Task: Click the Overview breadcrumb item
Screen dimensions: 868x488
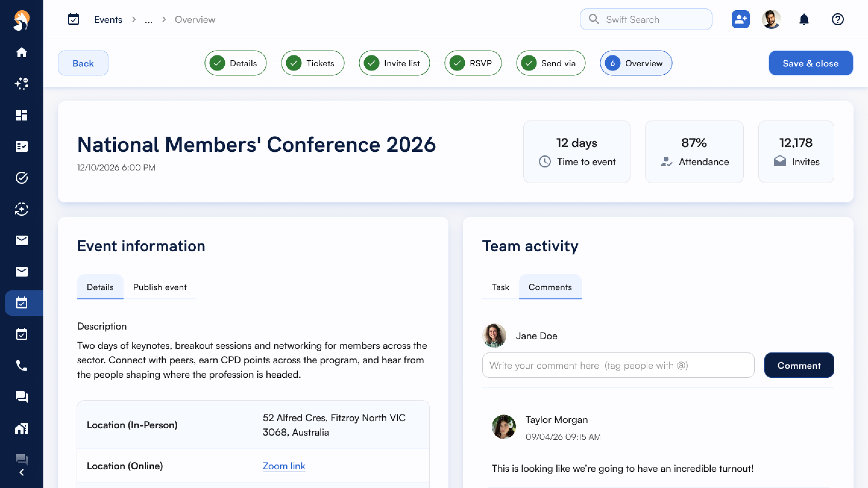Action: tap(195, 20)
